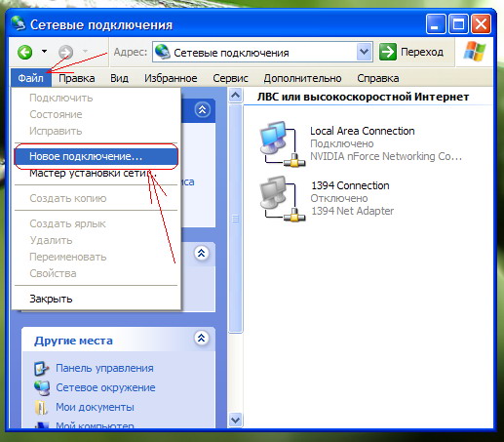Collapse the Другие места panel

[202, 339]
